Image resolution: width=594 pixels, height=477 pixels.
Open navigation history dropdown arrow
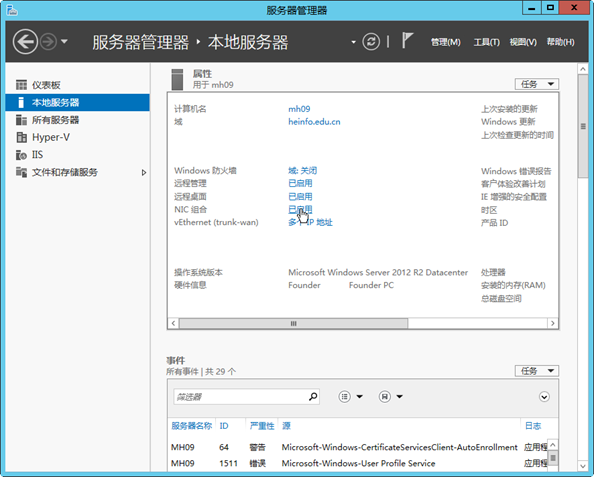[x=64, y=41]
